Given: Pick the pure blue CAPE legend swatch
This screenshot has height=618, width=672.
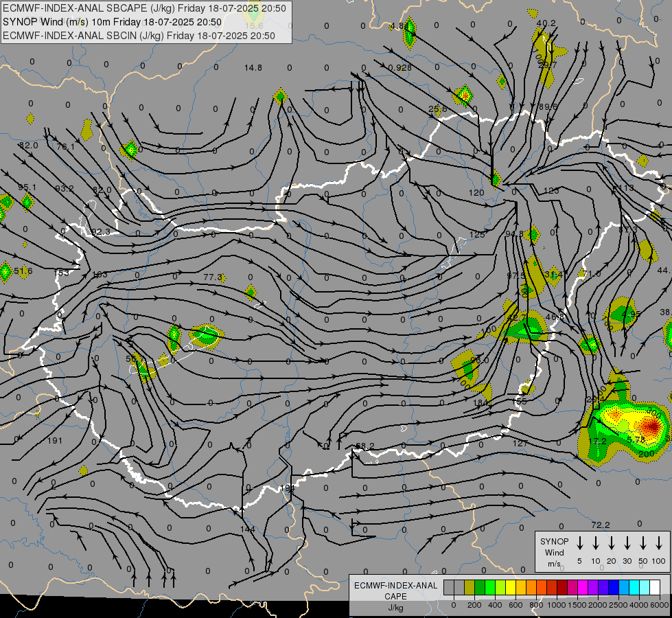Looking at the screenshot, I should tap(613, 588).
